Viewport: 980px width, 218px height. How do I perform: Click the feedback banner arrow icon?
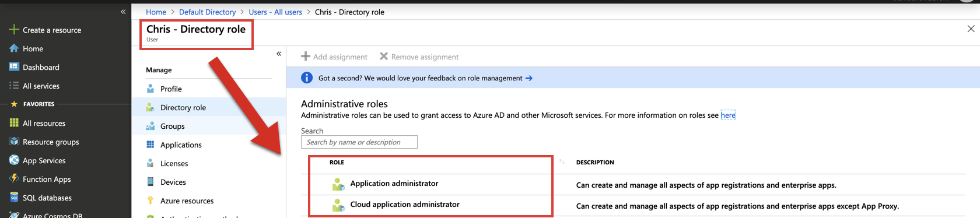[529, 78]
